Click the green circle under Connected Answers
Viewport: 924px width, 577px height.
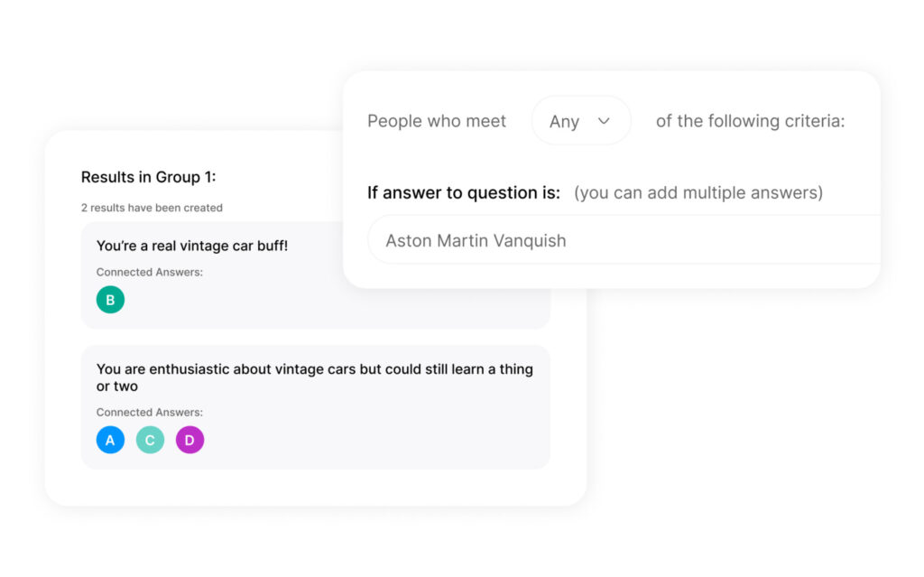coord(110,299)
